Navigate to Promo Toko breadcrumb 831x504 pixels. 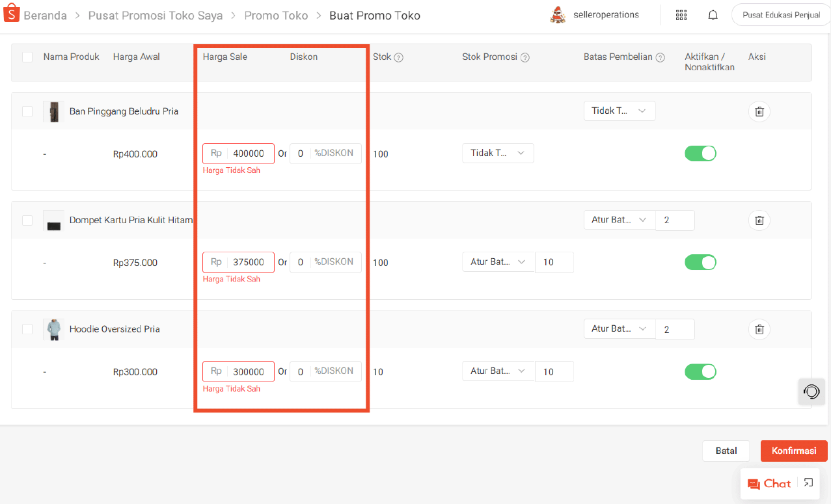(x=276, y=16)
